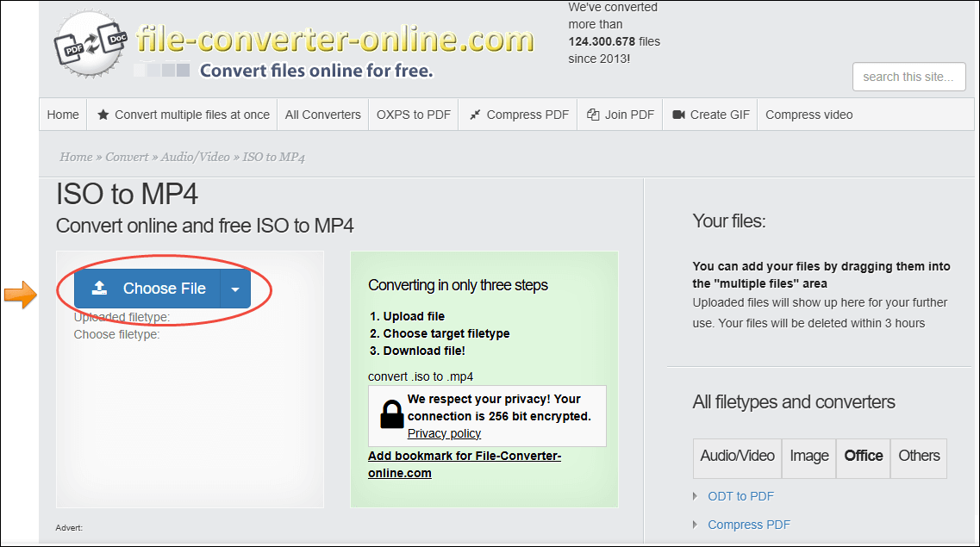Click the Choose File button

pyautogui.click(x=147, y=289)
